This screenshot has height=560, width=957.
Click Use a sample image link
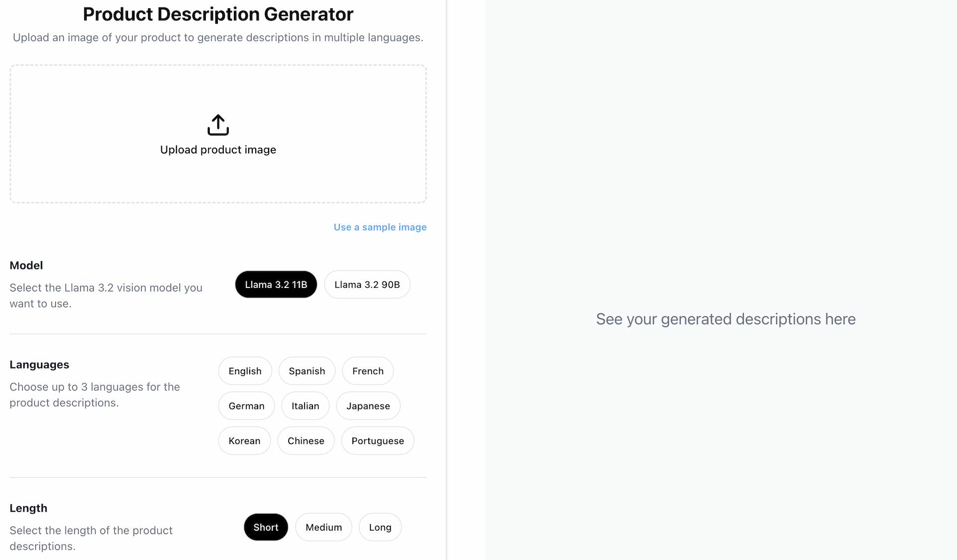tap(380, 227)
